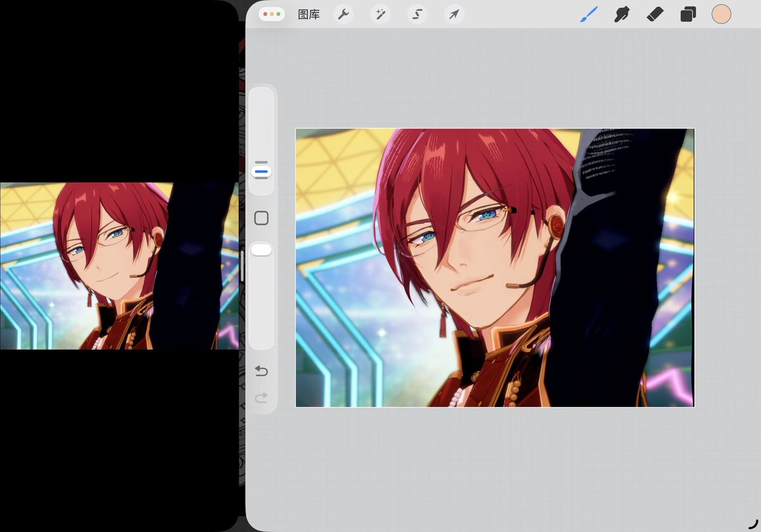
Task: Click the brush size slider handle
Action: pyautogui.click(x=261, y=171)
